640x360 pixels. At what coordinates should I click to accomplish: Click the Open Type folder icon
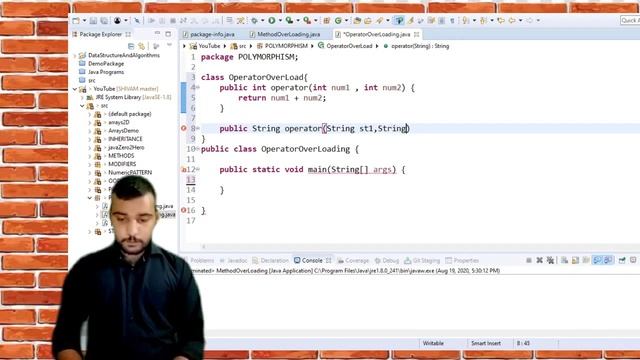[358, 20]
